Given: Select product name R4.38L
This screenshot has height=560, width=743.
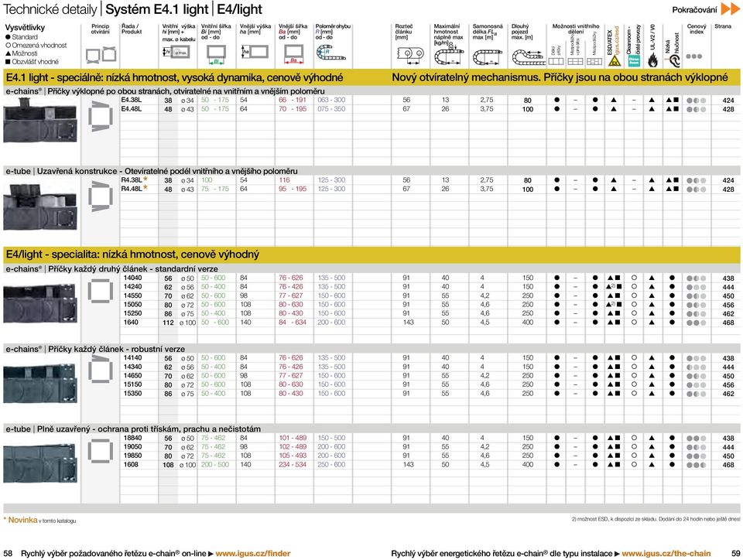Looking at the screenshot, I should pos(132,180).
